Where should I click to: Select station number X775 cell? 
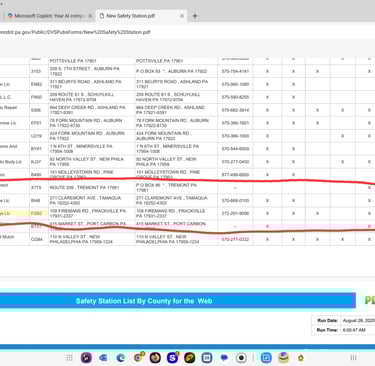(36, 188)
